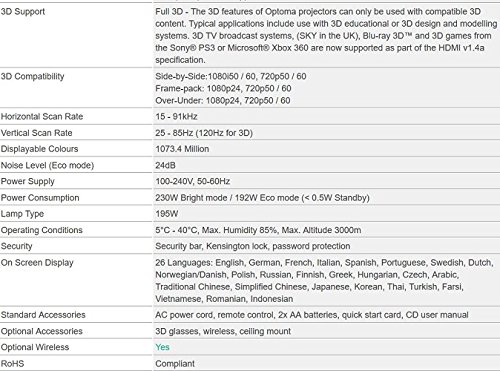The width and height of the screenshot is (500, 371).
Task: Click the On Screen Display label
Action: tap(37, 262)
